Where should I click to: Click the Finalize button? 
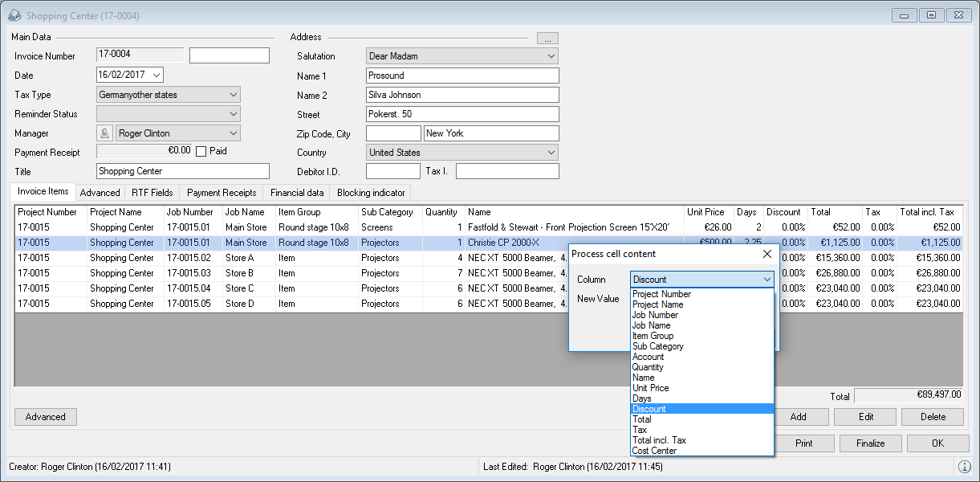870,443
